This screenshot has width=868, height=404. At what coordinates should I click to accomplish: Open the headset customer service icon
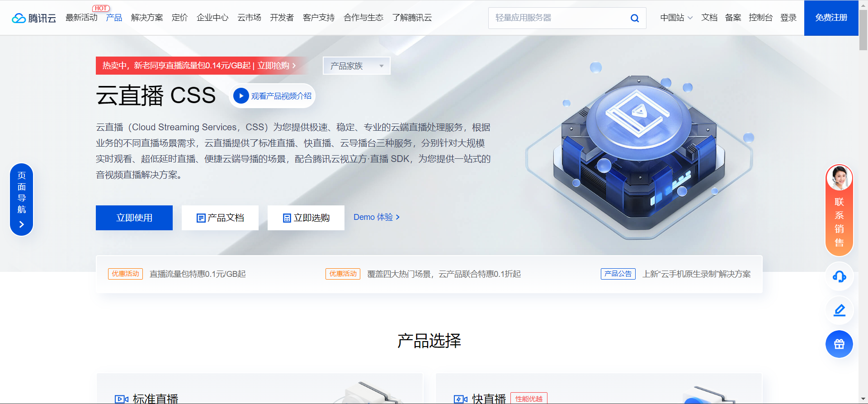tap(840, 276)
